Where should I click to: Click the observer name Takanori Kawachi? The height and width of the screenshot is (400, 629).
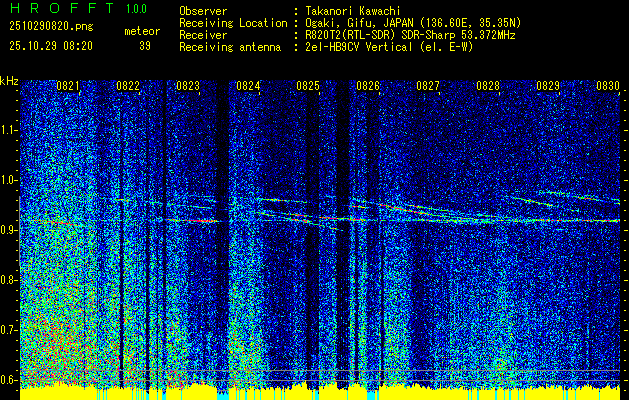[x=351, y=11]
